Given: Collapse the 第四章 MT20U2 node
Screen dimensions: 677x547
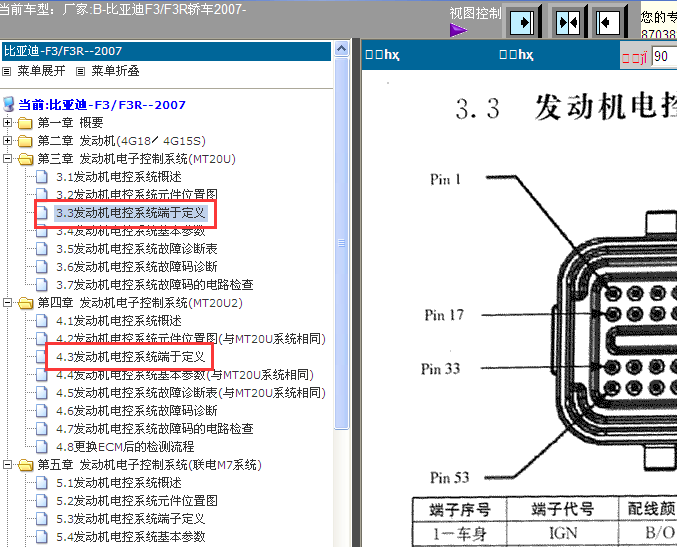Looking at the screenshot, I should coord(7,303).
